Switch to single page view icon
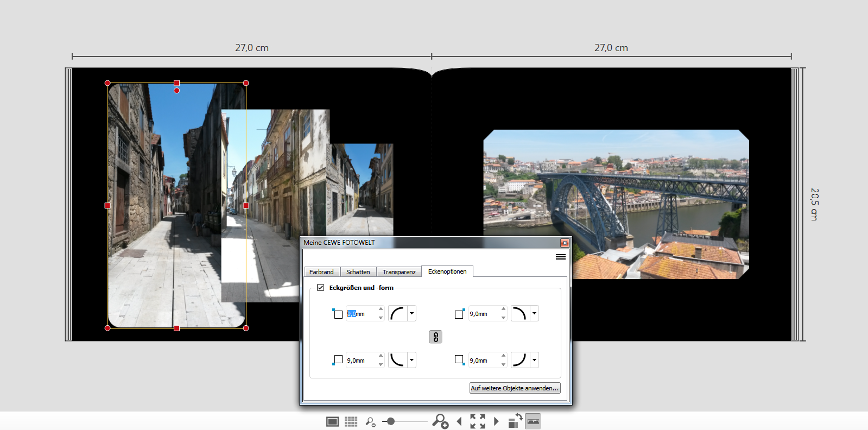Viewport: 868px width, 430px height. click(x=332, y=421)
